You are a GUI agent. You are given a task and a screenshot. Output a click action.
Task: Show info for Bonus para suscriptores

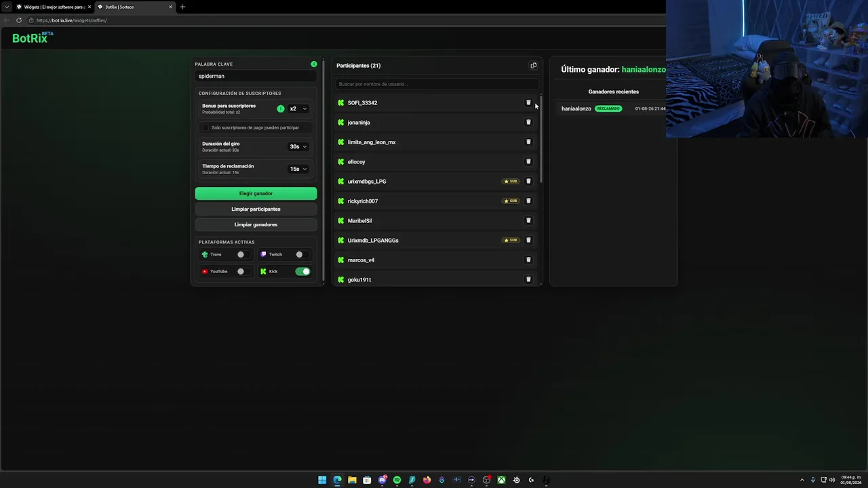click(x=281, y=108)
